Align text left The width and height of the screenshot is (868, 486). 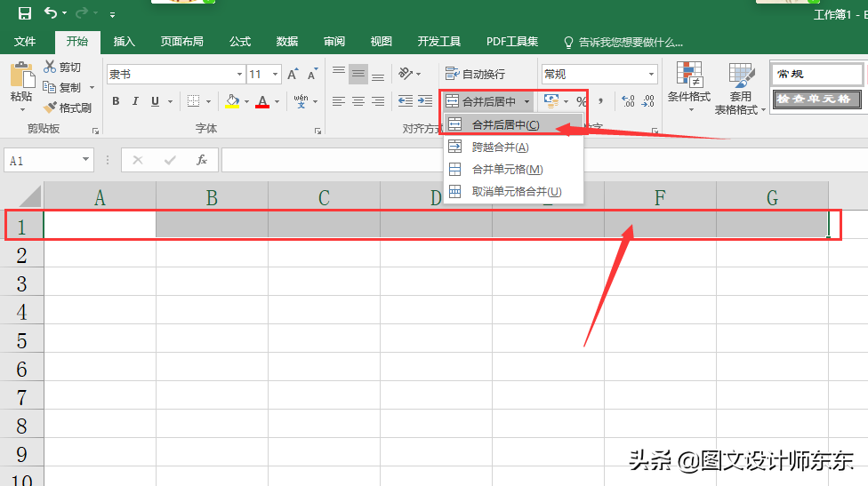(x=339, y=101)
